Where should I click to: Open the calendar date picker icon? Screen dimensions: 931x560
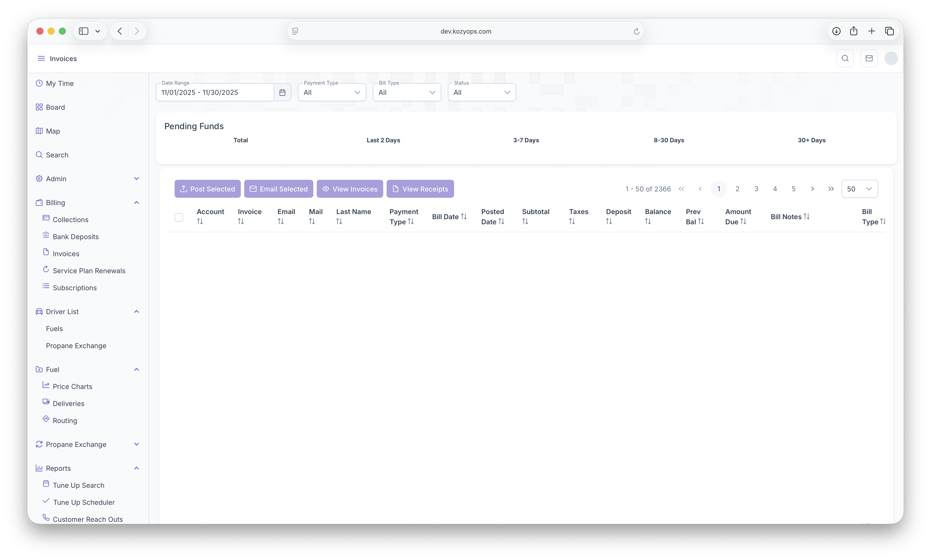pyautogui.click(x=282, y=92)
